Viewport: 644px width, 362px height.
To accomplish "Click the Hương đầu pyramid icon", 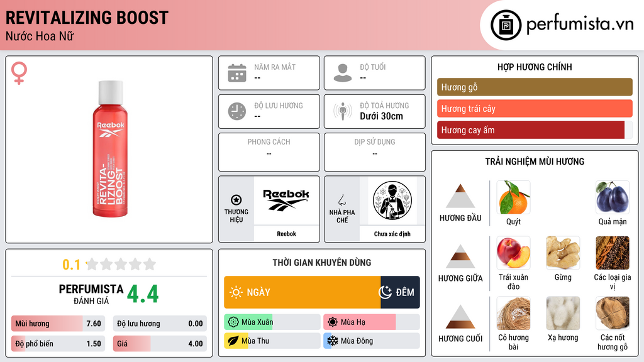I will tap(460, 196).
